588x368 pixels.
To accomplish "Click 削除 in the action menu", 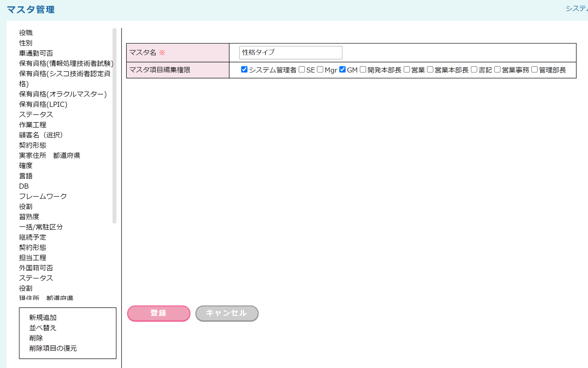I will [x=36, y=338].
